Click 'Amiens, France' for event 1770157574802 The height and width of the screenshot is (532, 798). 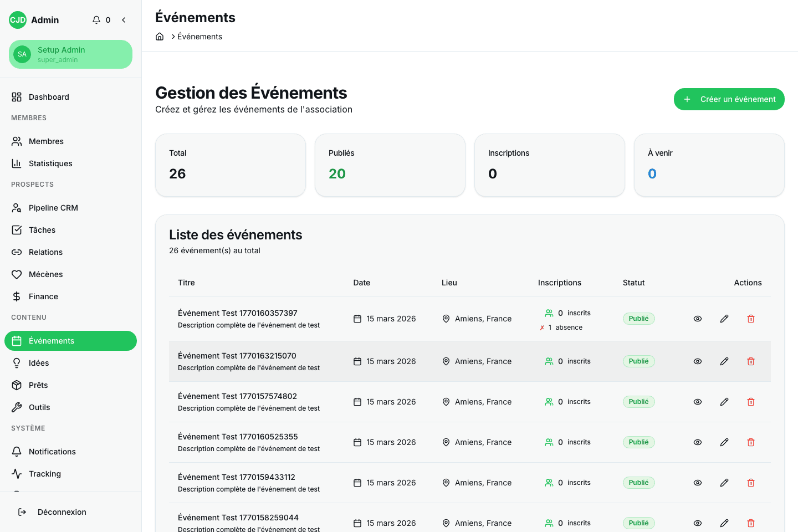(477, 402)
